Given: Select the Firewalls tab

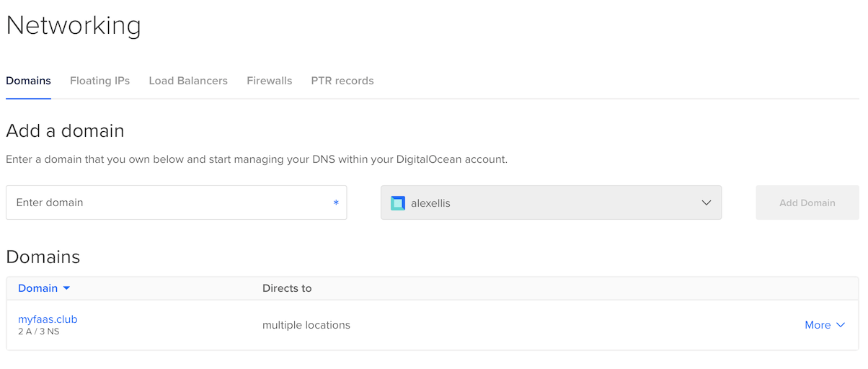Looking at the screenshot, I should coord(269,81).
